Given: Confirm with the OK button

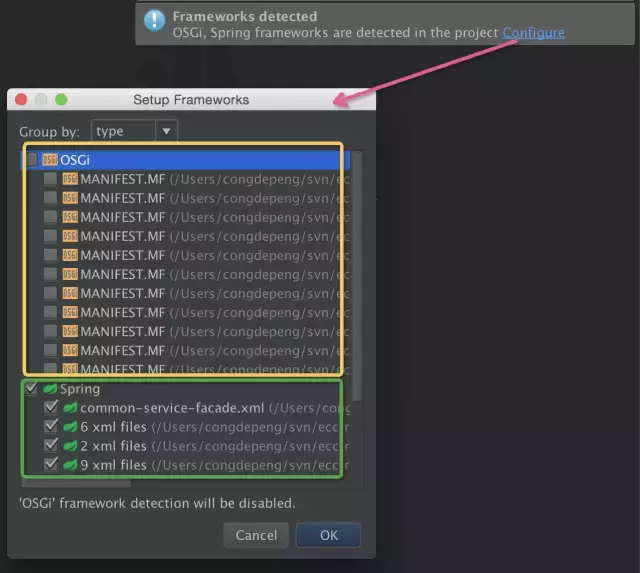Looking at the screenshot, I should [329, 535].
